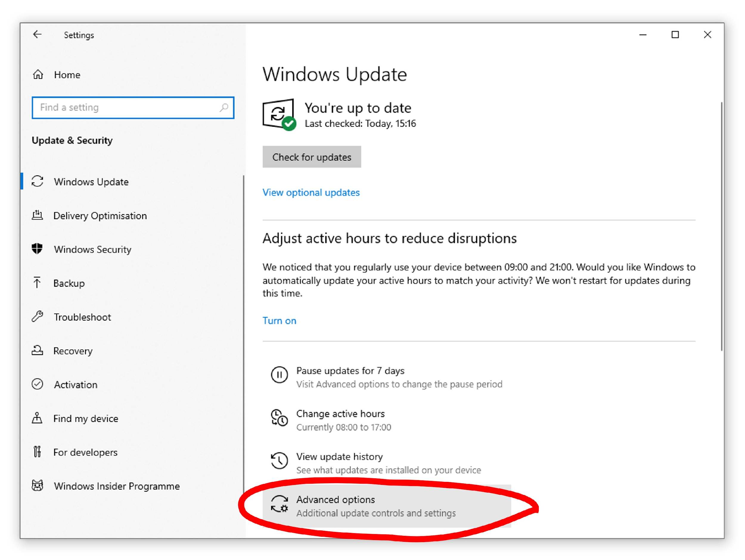Click the Backup sidebar icon

tap(37, 283)
